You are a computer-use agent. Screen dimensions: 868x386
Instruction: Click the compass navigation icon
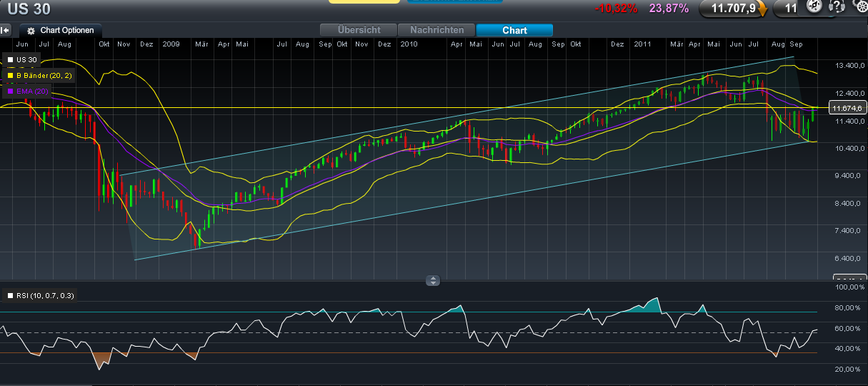click(814, 7)
